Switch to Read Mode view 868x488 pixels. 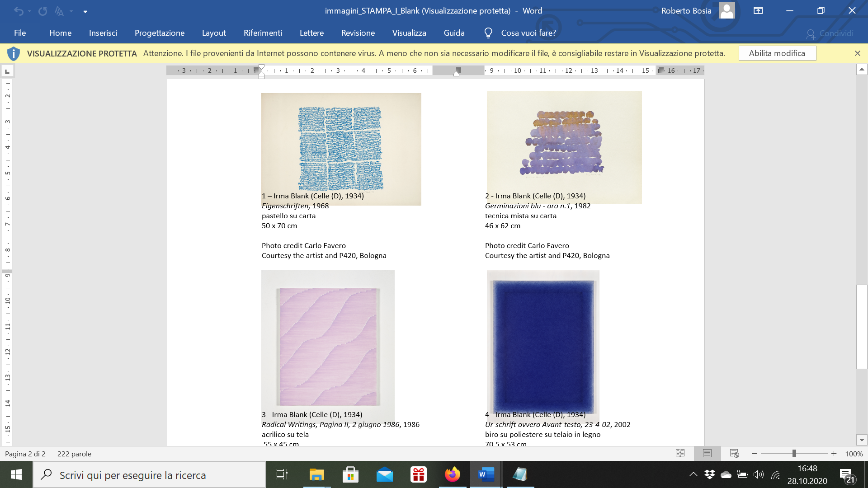680,453
